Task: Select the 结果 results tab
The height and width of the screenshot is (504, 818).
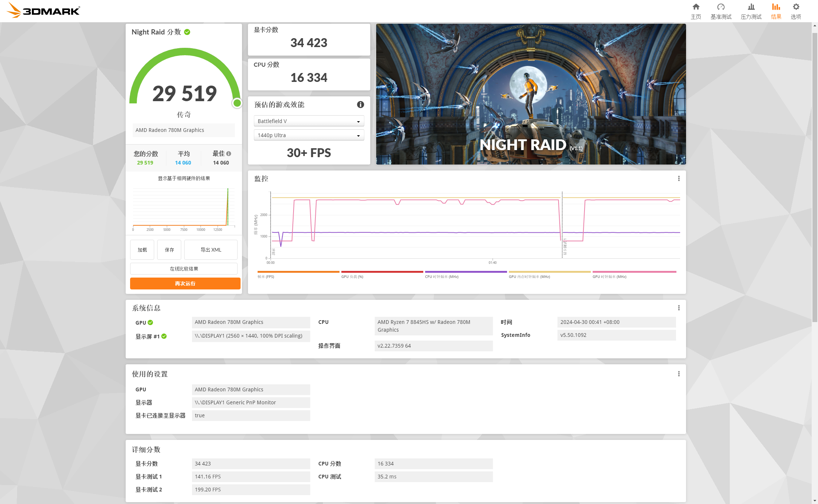Action: tap(776, 11)
